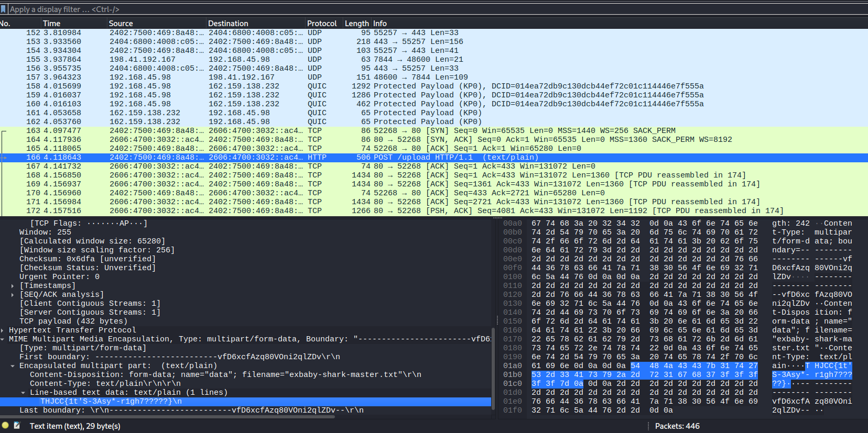Collapse the Encapsulated multipart part node
The height and width of the screenshot is (433, 868).
[13, 366]
